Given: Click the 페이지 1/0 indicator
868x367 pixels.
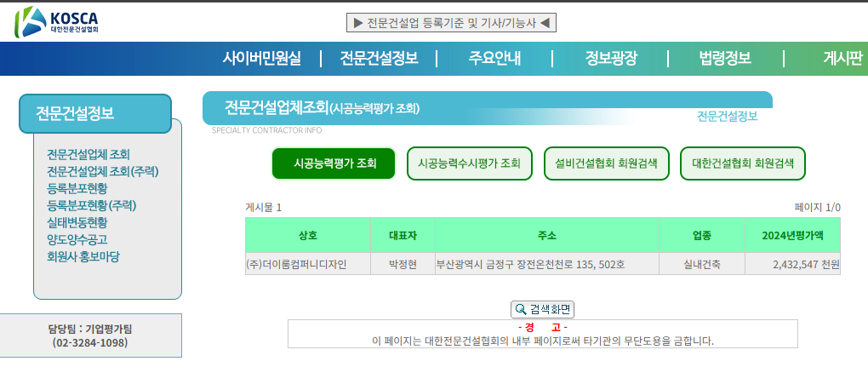Looking at the screenshot, I should [818, 208].
